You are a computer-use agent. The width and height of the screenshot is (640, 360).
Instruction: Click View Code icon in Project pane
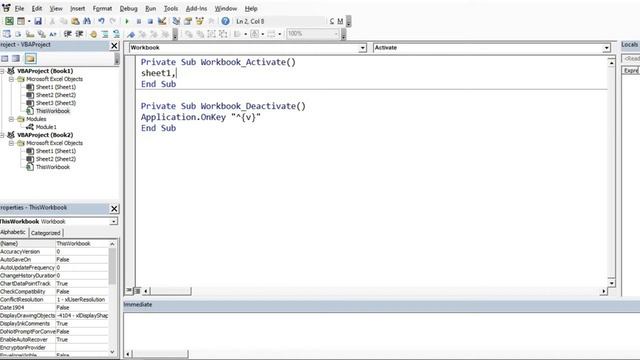pos(5,59)
